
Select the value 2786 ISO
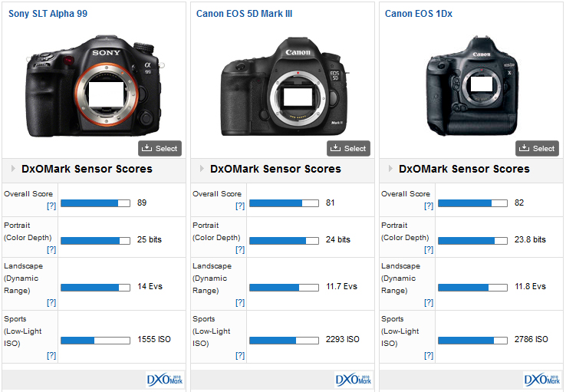pos(531,339)
